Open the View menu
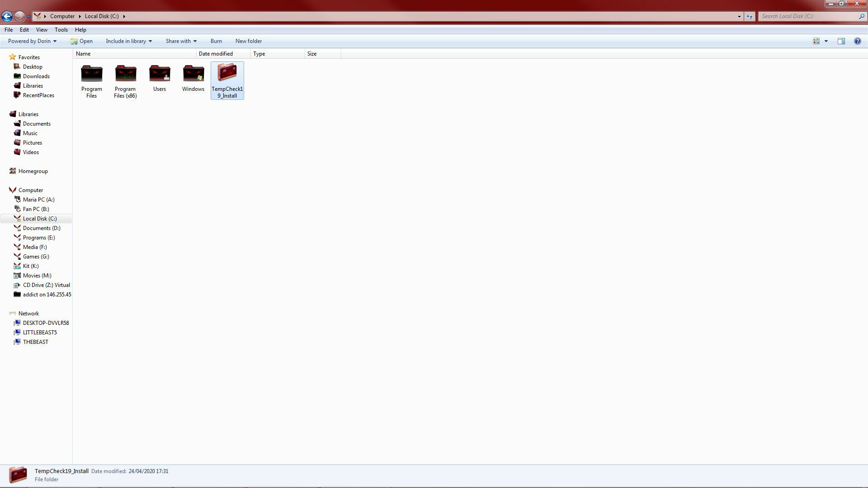868x488 pixels. tap(42, 30)
